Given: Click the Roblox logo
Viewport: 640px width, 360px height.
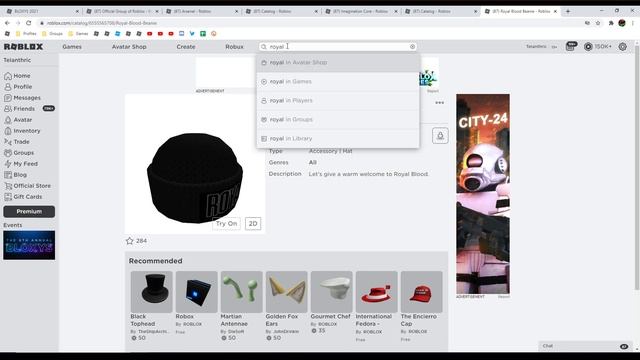Looking at the screenshot, I should click(x=23, y=47).
